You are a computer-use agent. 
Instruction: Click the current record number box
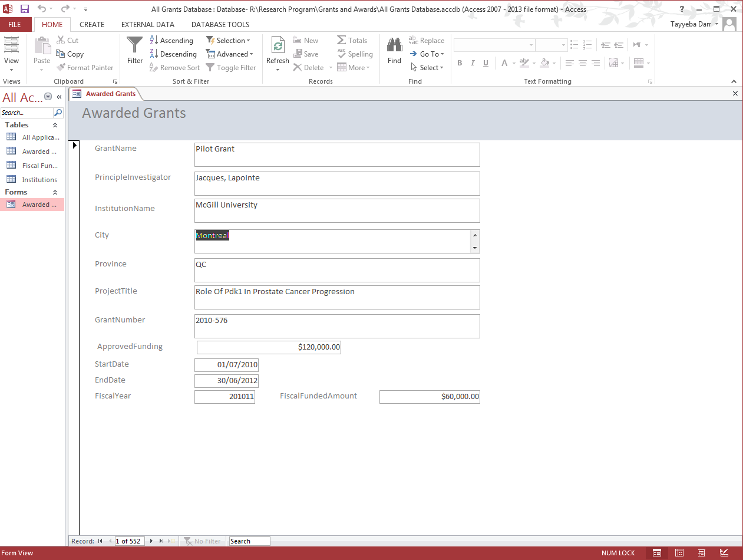click(x=130, y=541)
